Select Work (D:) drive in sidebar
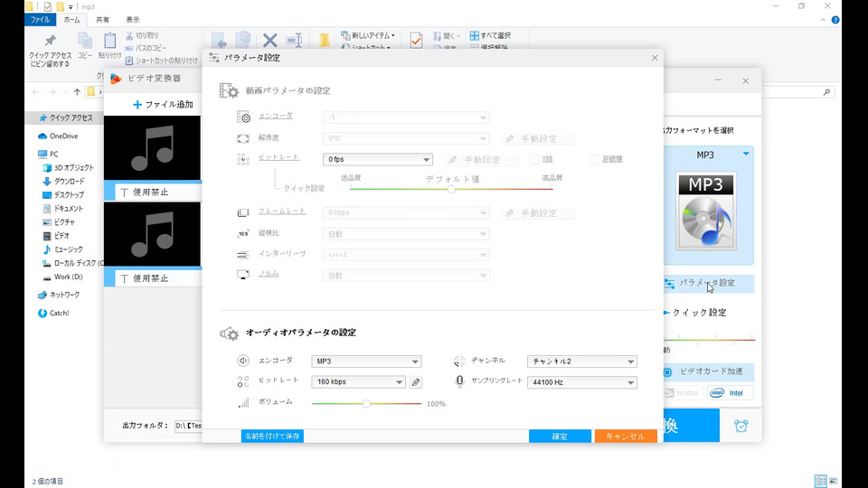The width and height of the screenshot is (868, 488). (62, 277)
